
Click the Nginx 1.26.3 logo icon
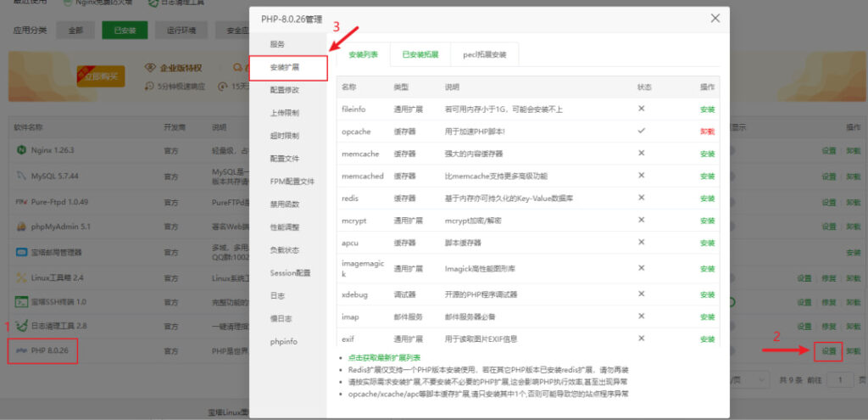21,150
